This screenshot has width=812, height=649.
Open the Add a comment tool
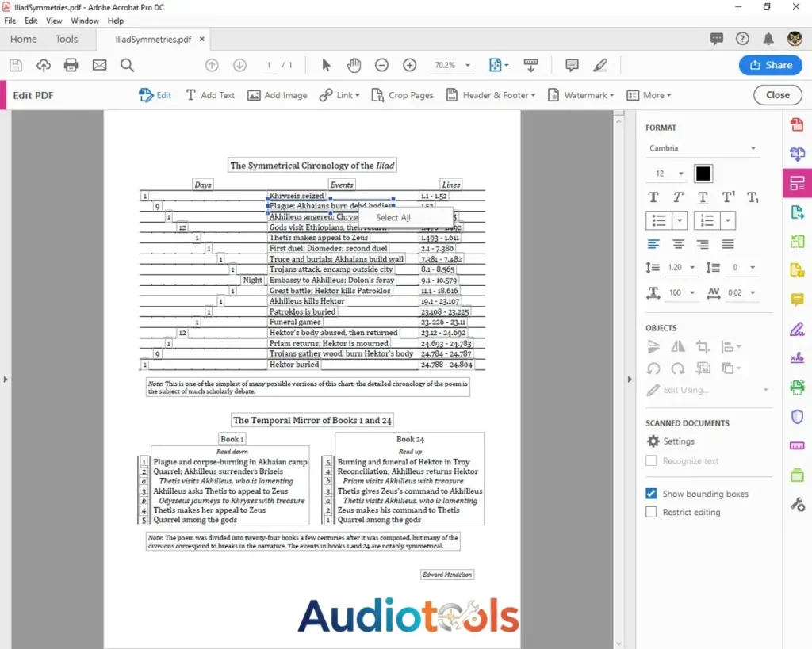pyautogui.click(x=571, y=65)
